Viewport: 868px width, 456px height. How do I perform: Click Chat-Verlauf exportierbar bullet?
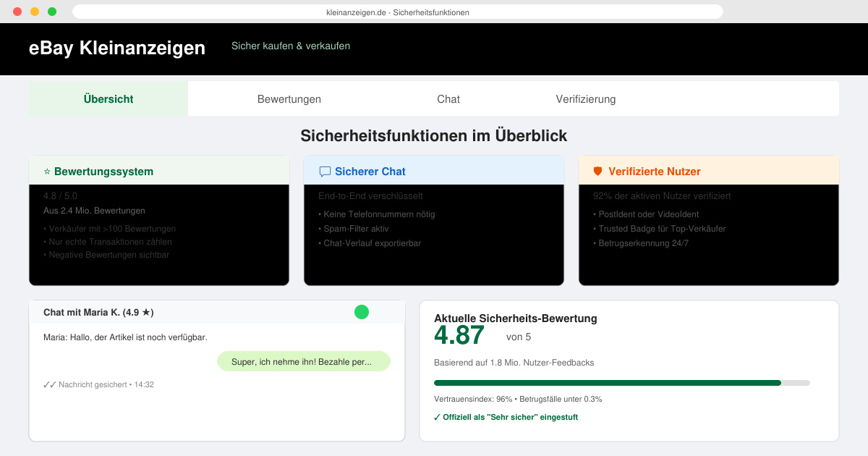[370, 243]
